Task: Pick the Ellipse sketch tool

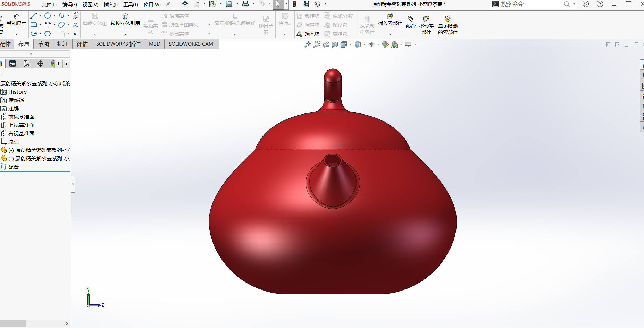Action: [61, 25]
